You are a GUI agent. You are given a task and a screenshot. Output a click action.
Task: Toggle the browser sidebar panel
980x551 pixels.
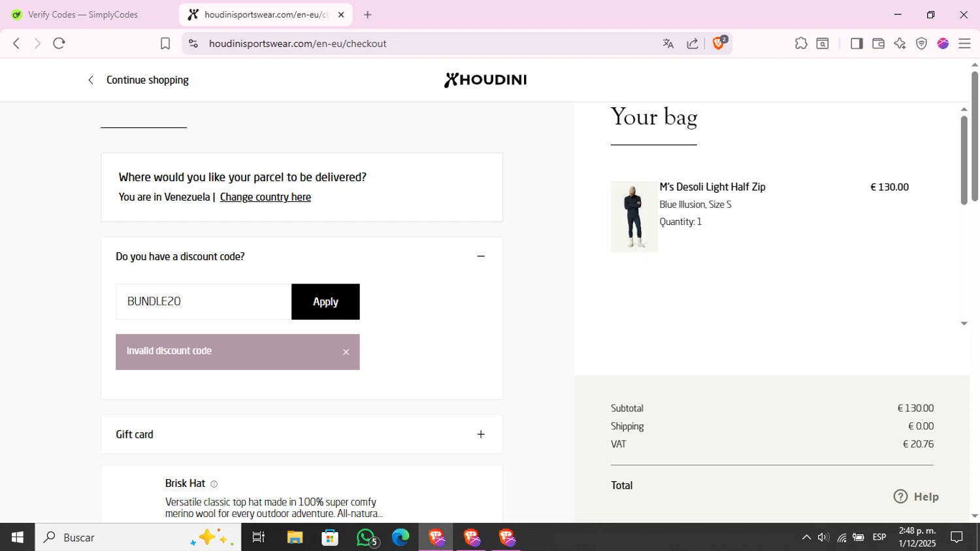pyautogui.click(x=857, y=43)
